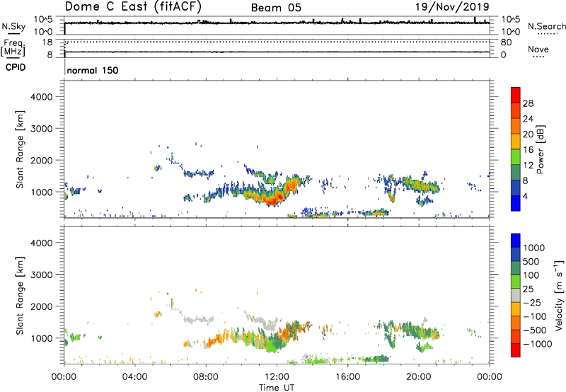Screen dimensions: 566x392
Task: Click the '20:00' time axis label
Action: 419,377
